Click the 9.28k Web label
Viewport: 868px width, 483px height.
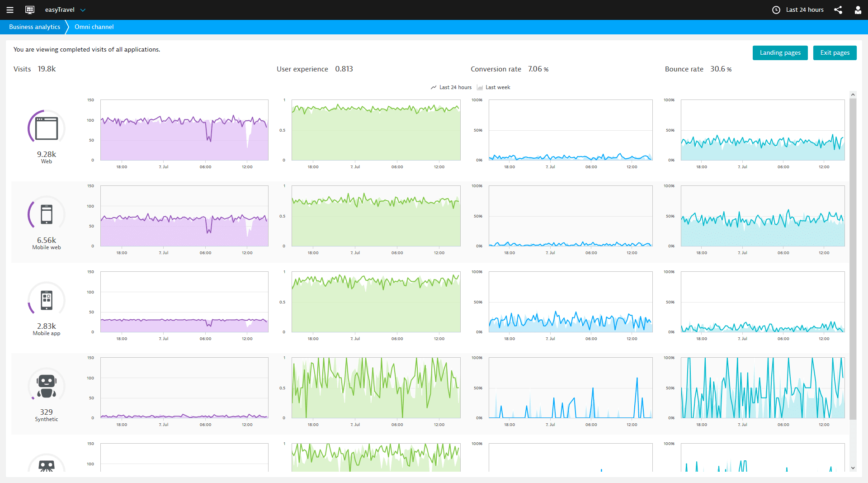pos(47,157)
